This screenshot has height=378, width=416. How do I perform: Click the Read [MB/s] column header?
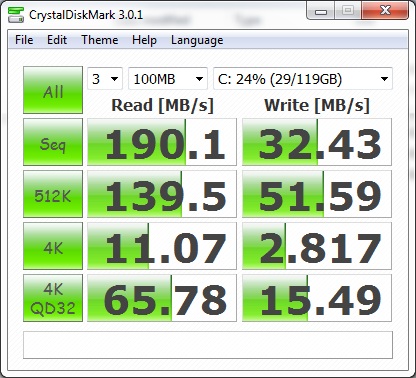[162, 105]
